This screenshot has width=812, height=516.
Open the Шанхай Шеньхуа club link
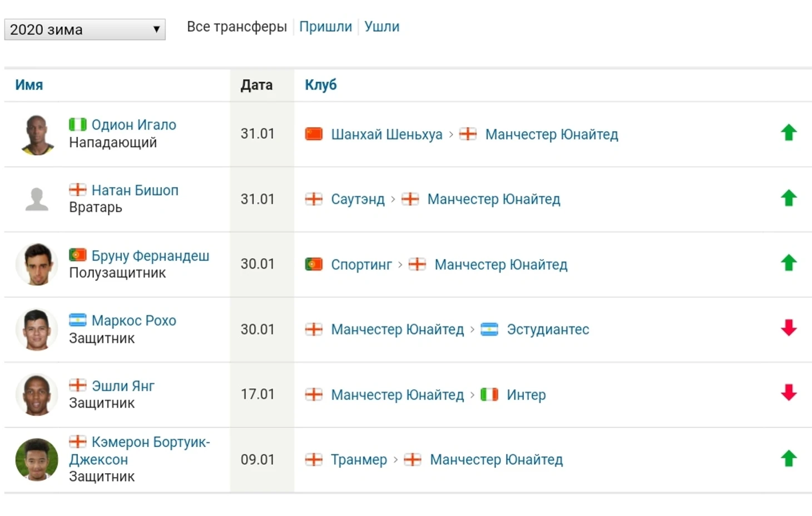point(387,135)
